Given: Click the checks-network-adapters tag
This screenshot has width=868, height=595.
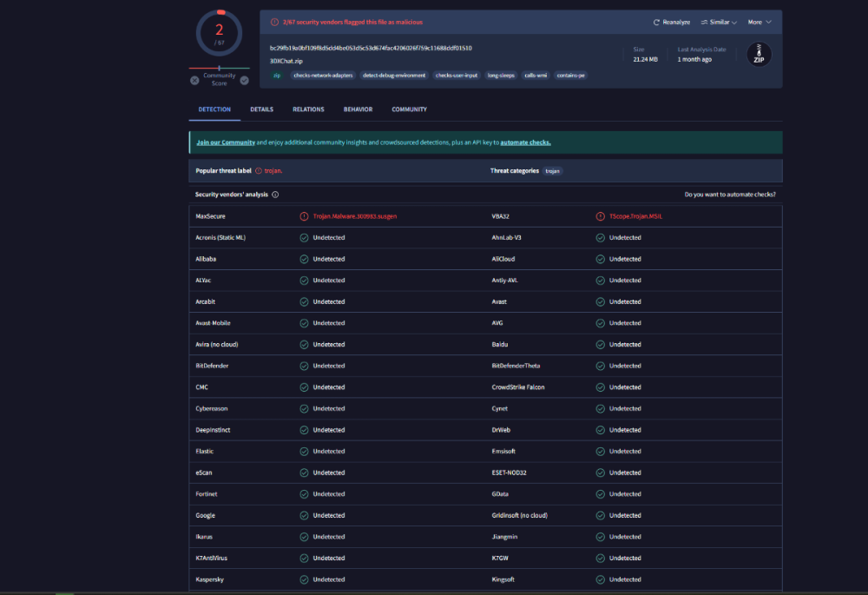Looking at the screenshot, I should [x=323, y=76].
